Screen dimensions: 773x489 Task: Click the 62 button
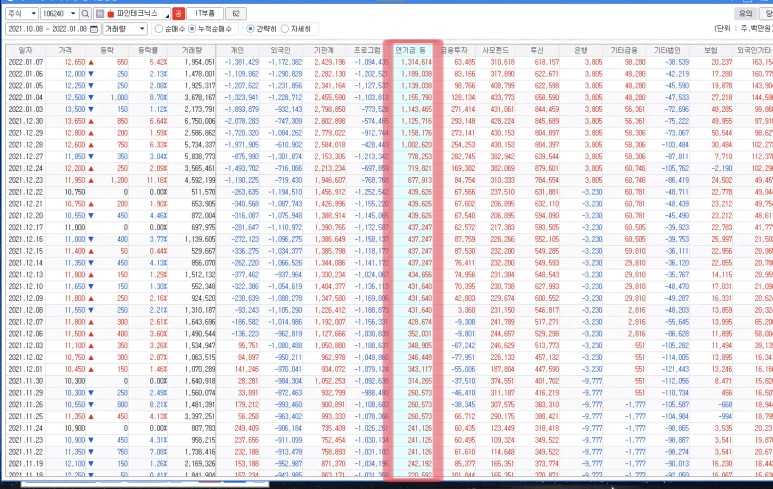[236, 13]
